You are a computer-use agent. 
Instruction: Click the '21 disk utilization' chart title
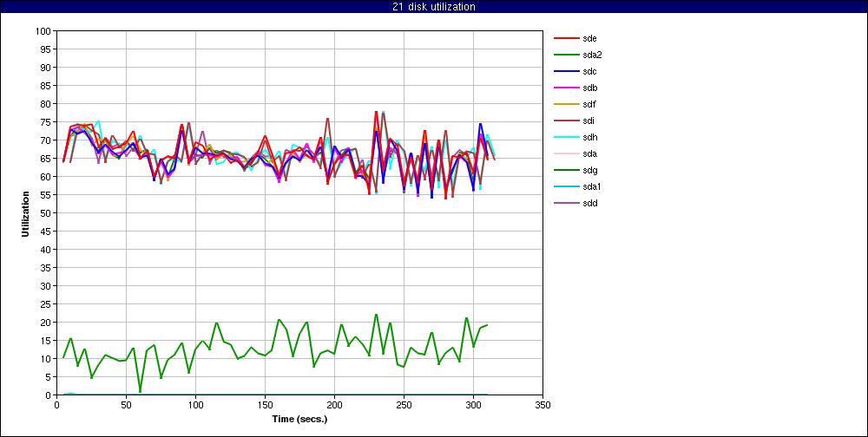[434, 7]
